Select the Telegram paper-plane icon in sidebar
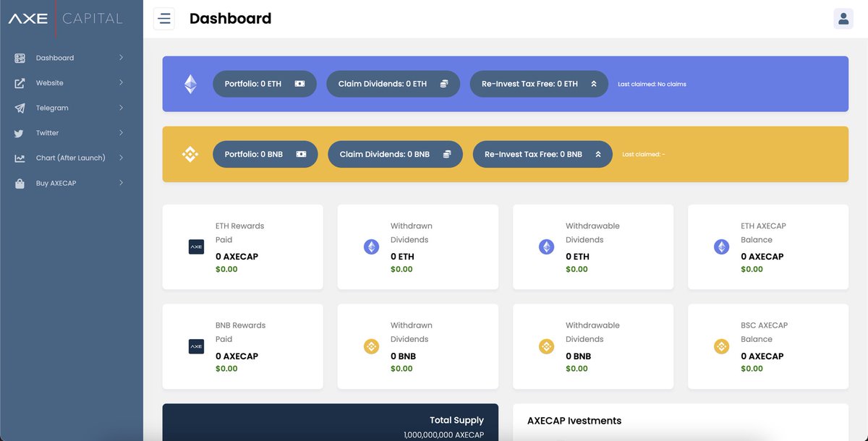The width and height of the screenshot is (868, 441). [18, 108]
